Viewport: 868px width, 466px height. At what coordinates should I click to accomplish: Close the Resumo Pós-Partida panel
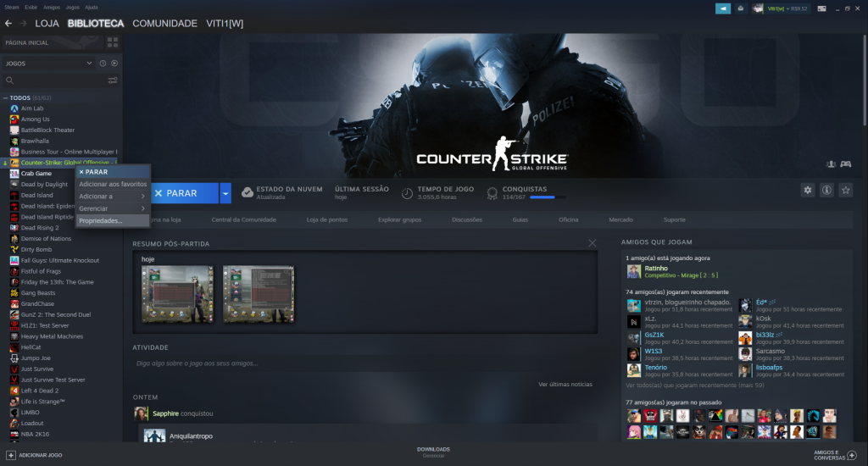593,243
